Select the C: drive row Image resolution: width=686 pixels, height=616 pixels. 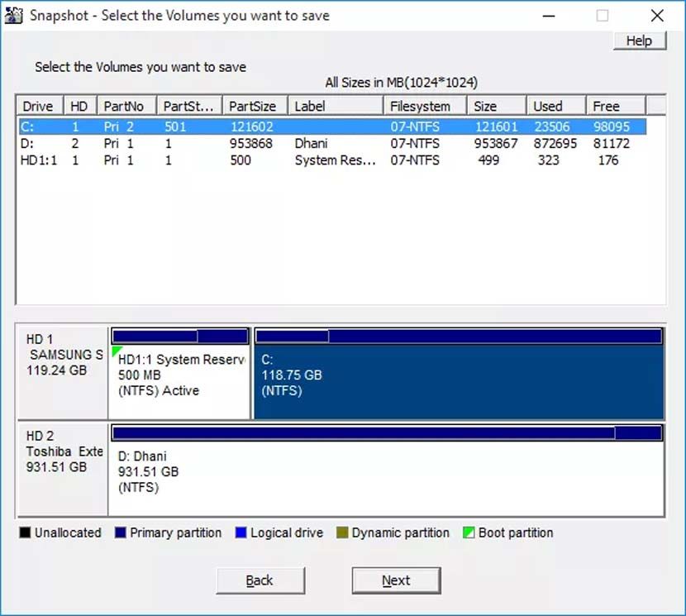(332, 127)
